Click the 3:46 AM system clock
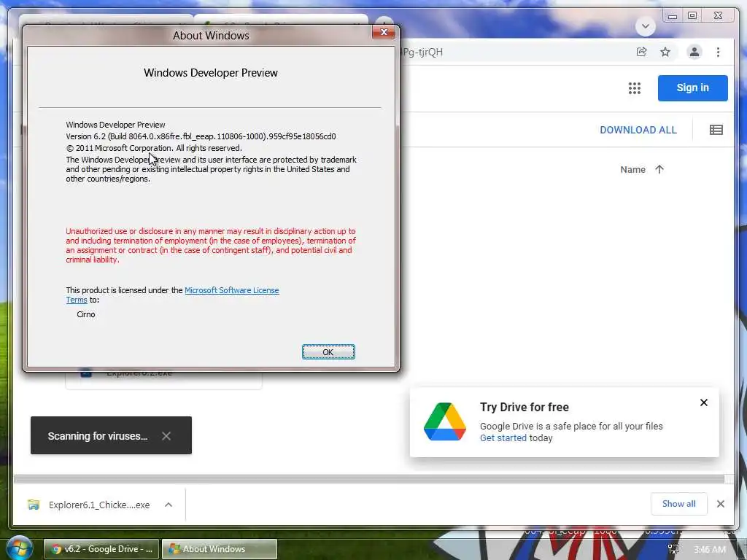 pos(709,550)
